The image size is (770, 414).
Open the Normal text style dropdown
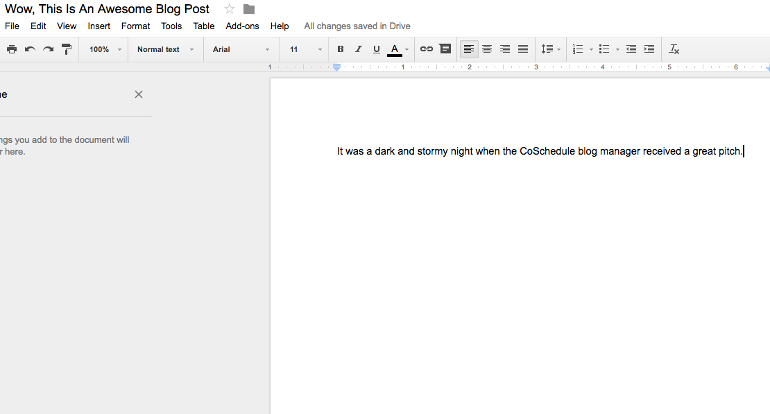point(165,50)
